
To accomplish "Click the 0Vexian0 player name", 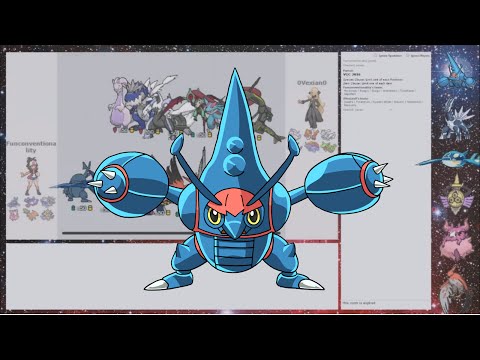I will 312,83.
